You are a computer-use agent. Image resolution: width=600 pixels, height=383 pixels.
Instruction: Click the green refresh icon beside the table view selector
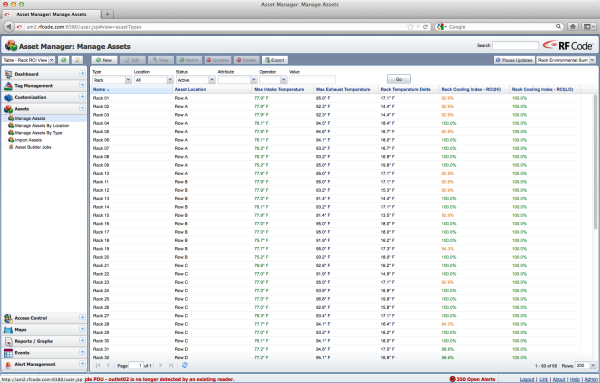tap(64, 60)
